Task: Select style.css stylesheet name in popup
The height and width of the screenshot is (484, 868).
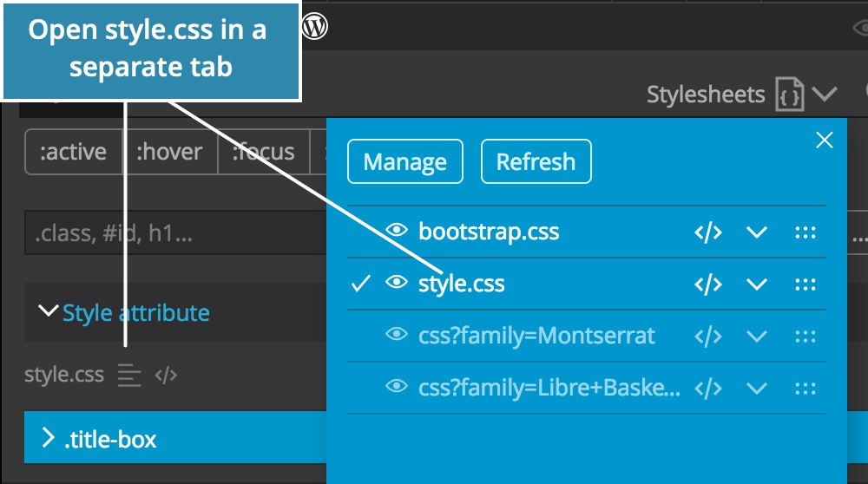Action: click(462, 284)
